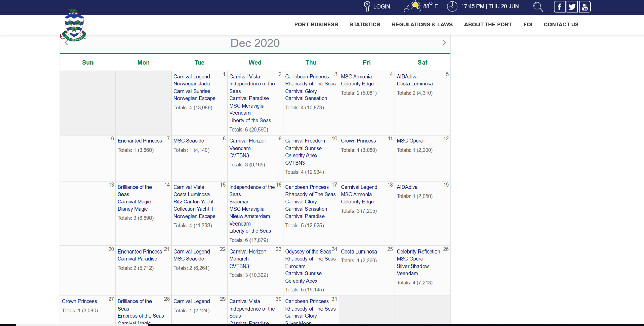
Task: Open MSC Seaside on Dec 8
Action: click(x=189, y=141)
